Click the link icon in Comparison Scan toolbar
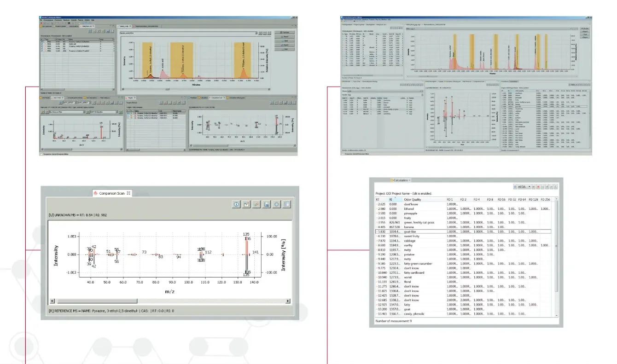Image resolution: width=617 pixels, height=364 pixels. coord(256,204)
